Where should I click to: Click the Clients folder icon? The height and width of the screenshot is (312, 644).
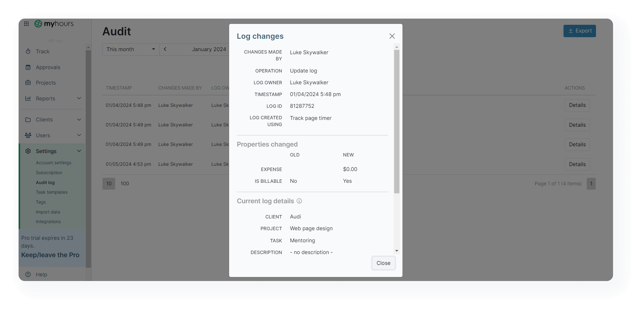click(28, 120)
